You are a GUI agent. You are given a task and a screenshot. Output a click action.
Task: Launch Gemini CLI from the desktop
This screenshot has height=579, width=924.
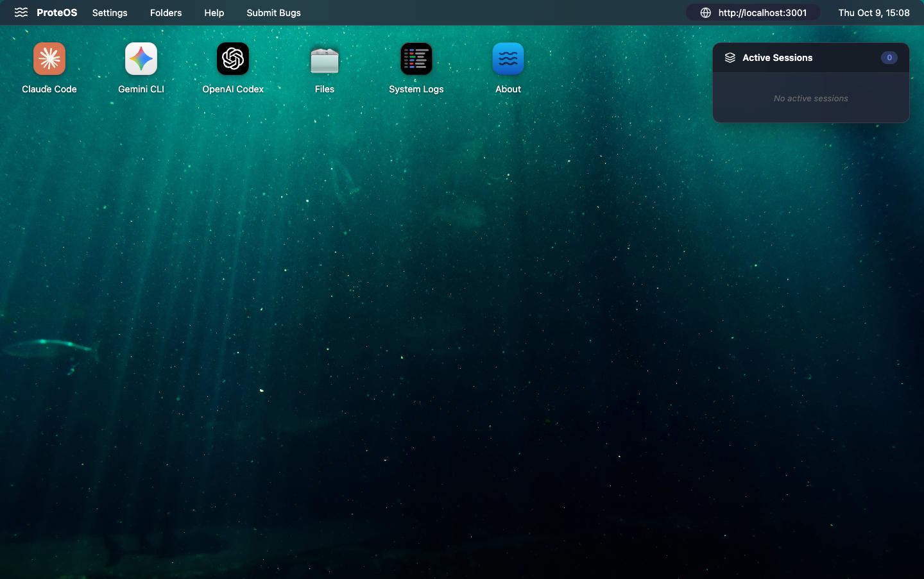click(141, 59)
